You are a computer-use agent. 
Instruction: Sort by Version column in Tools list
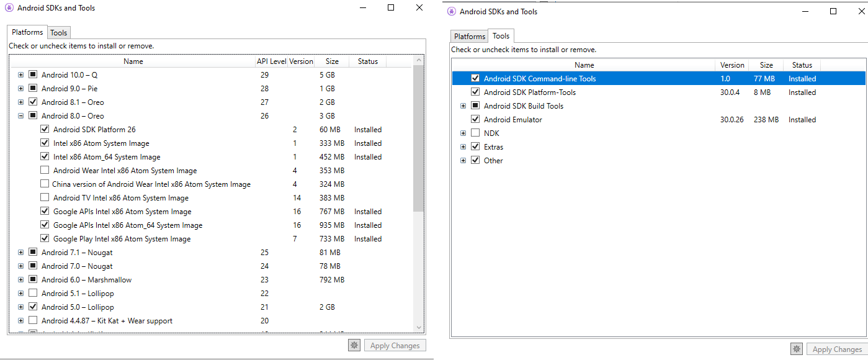(732, 65)
